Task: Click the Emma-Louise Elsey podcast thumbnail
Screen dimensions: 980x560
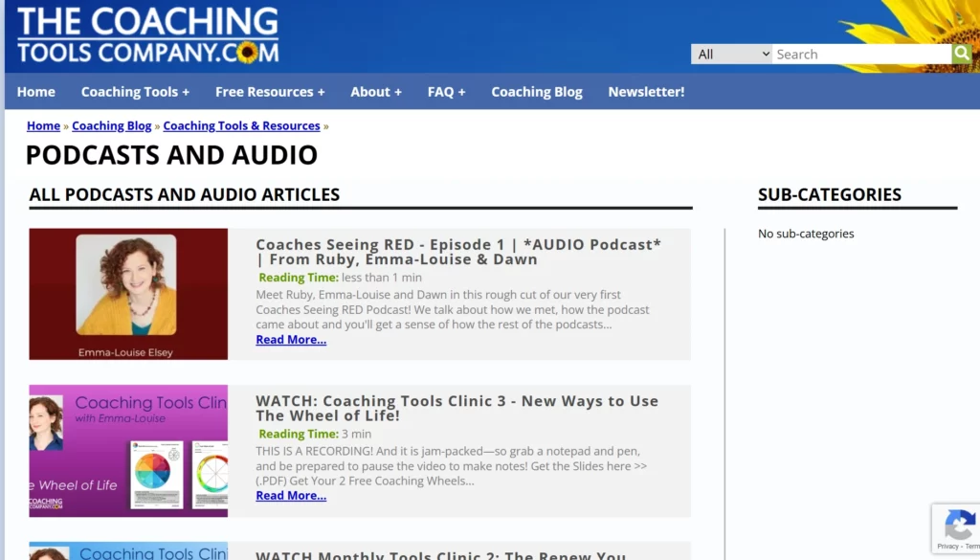Action: (128, 294)
